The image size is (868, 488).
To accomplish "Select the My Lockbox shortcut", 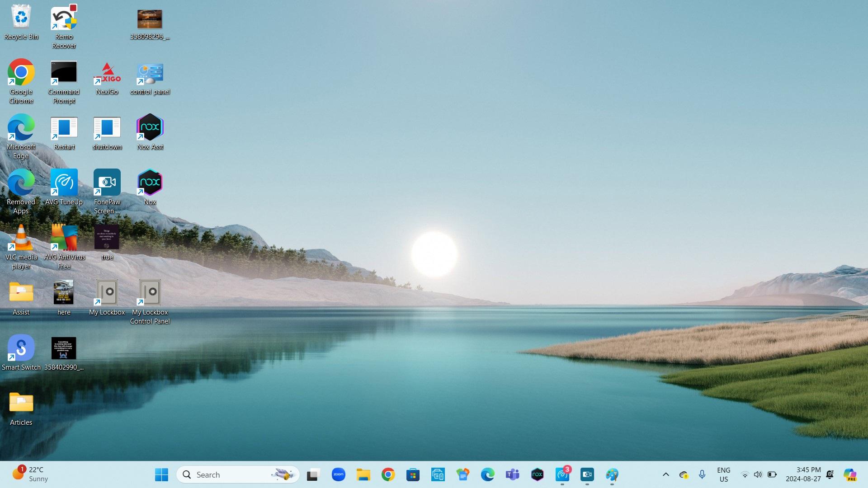I will point(107,298).
